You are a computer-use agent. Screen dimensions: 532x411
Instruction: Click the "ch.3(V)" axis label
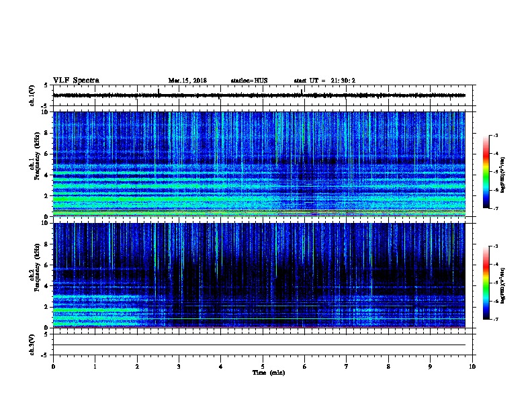click(x=32, y=345)
